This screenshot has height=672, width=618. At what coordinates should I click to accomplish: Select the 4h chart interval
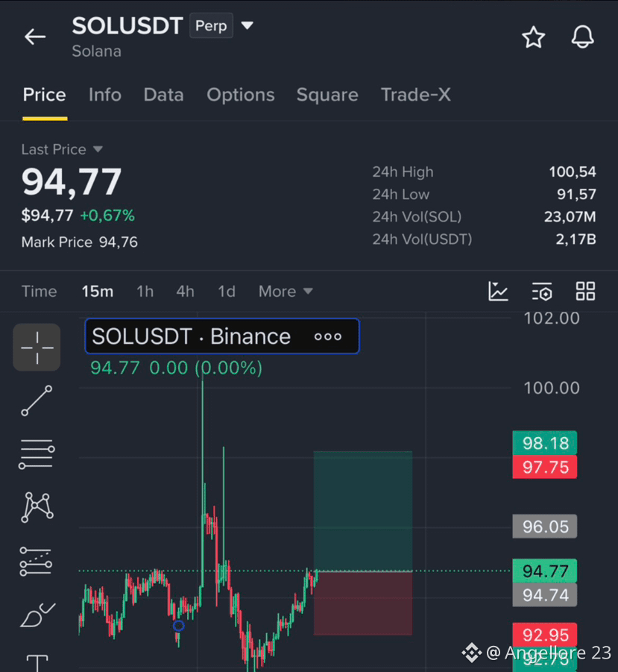click(186, 292)
